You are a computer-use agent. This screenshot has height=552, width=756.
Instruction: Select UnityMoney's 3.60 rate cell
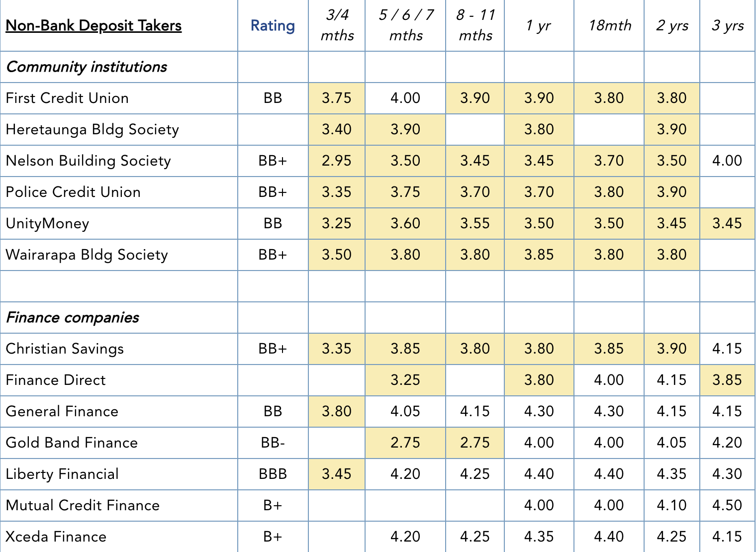405,223
